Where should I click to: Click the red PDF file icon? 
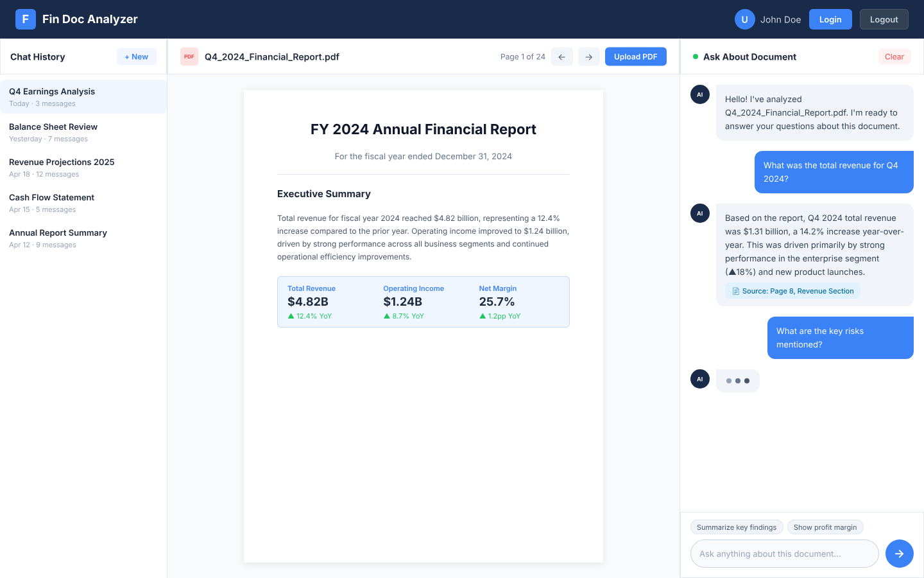[189, 57]
